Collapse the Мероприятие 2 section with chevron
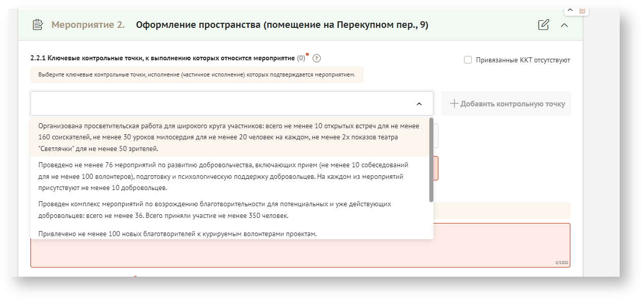Image resolution: width=644 pixels, height=301 pixels. [564, 25]
